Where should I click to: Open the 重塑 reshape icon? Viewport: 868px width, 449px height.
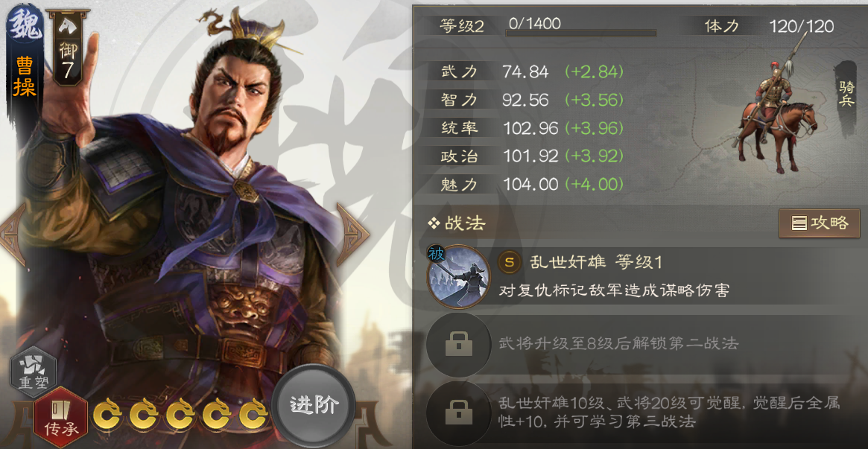[x=34, y=370]
